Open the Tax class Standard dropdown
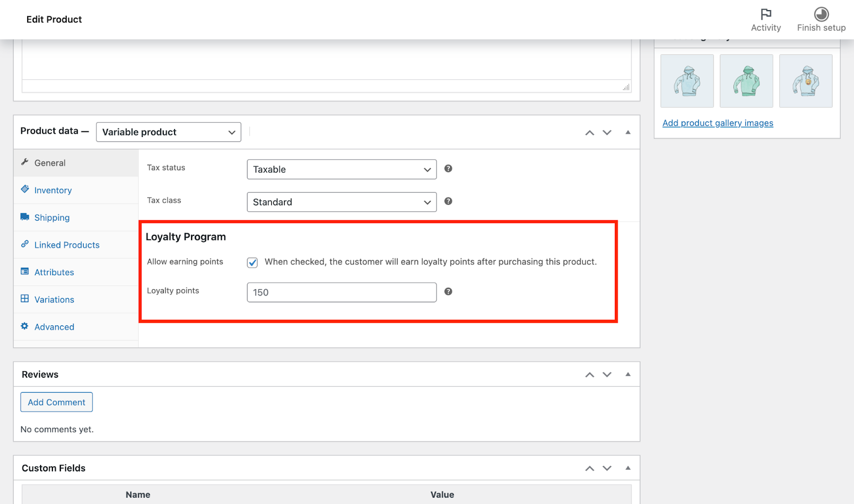Screen dimensions: 854x504 pos(342,202)
